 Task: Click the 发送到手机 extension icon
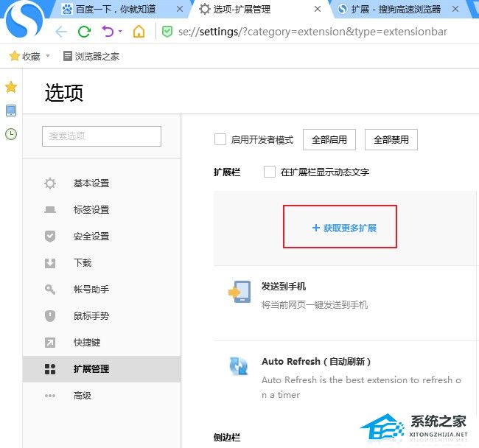click(x=239, y=292)
